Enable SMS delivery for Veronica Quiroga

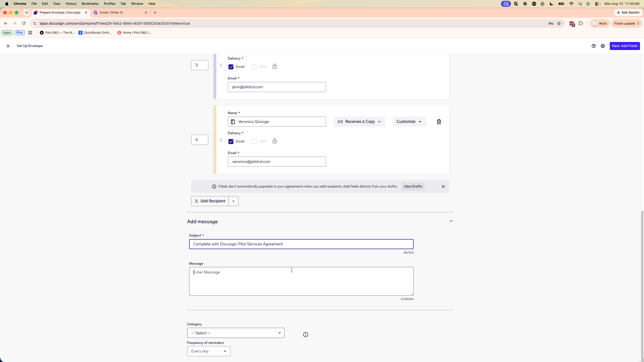[254, 142]
